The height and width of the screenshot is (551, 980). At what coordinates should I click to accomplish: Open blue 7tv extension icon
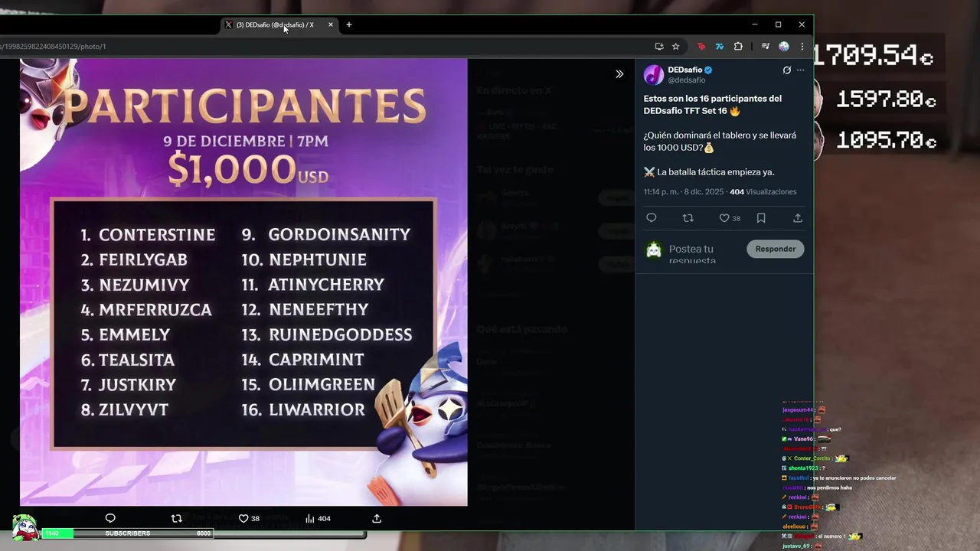(720, 47)
